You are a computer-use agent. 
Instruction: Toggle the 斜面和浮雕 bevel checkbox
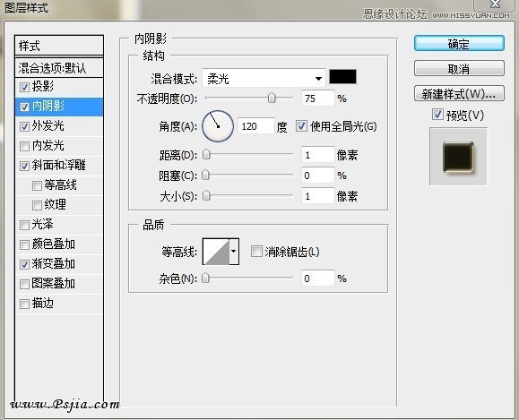tap(24, 166)
